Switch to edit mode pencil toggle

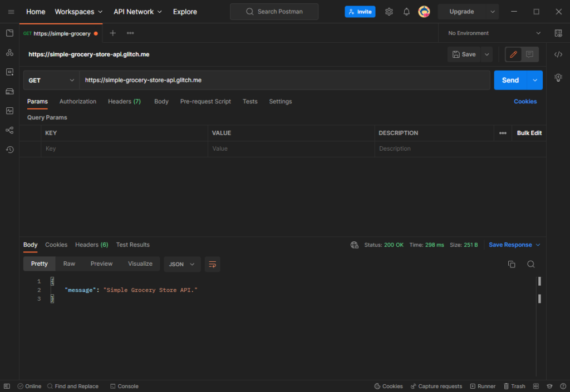(x=513, y=54)
